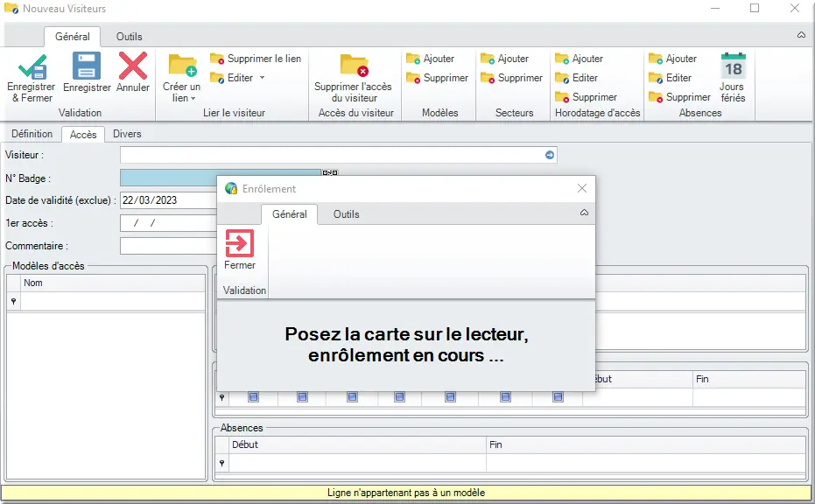Click the Commentaire input field
This screenshot has height=504, width=815.
pyautogui.click(x=168, y=246)
